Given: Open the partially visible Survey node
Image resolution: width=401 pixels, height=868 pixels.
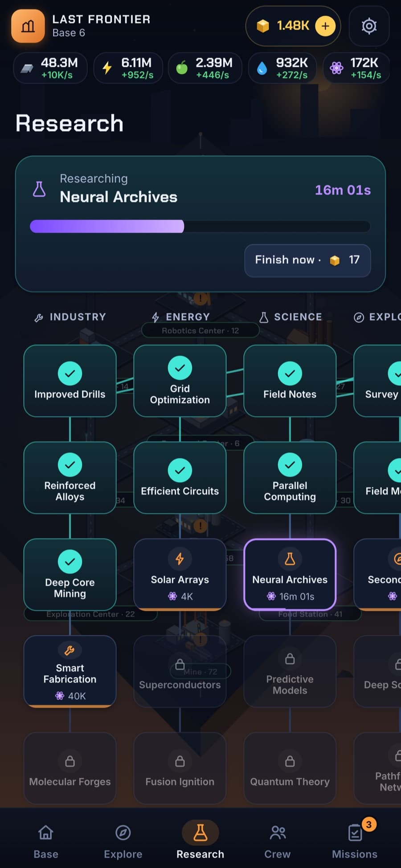Looking at the screenshot, I should click(x=377, y=381).
